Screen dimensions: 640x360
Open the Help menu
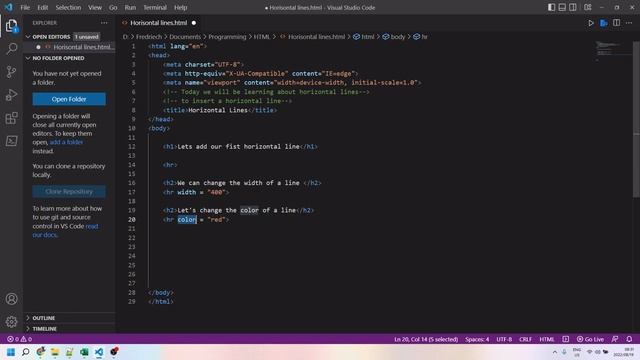tap(180, 7)
